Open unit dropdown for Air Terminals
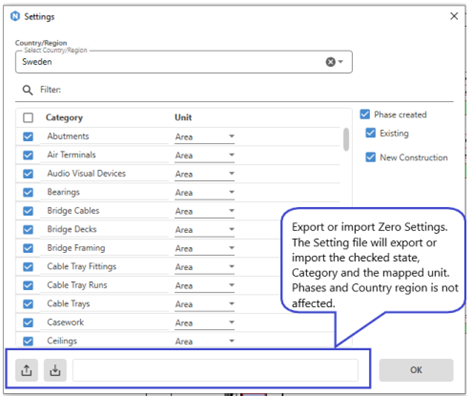This screenshot has width=472, height=396. [232, 155]
